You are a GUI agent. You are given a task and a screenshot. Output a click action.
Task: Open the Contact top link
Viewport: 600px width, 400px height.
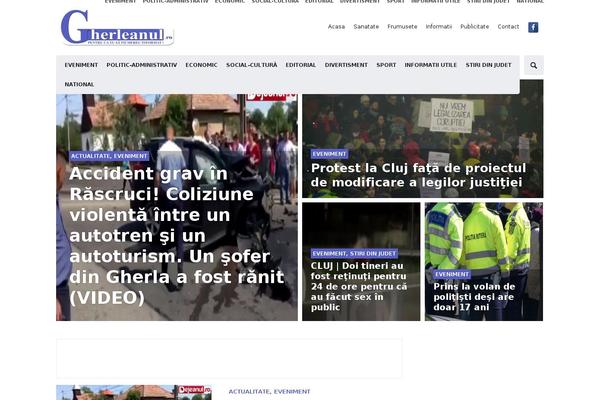click(508, 27)
